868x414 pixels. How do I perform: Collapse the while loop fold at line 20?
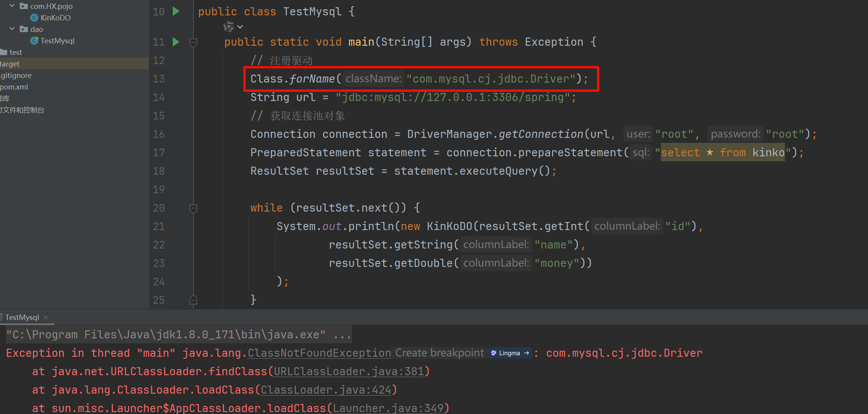click(193, 209)
